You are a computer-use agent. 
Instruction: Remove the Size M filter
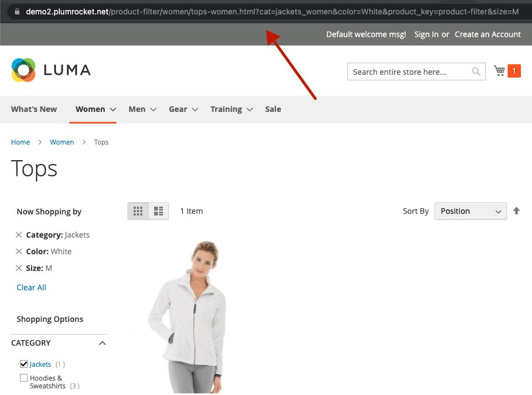pyautogui.click(x=19, y=268)
